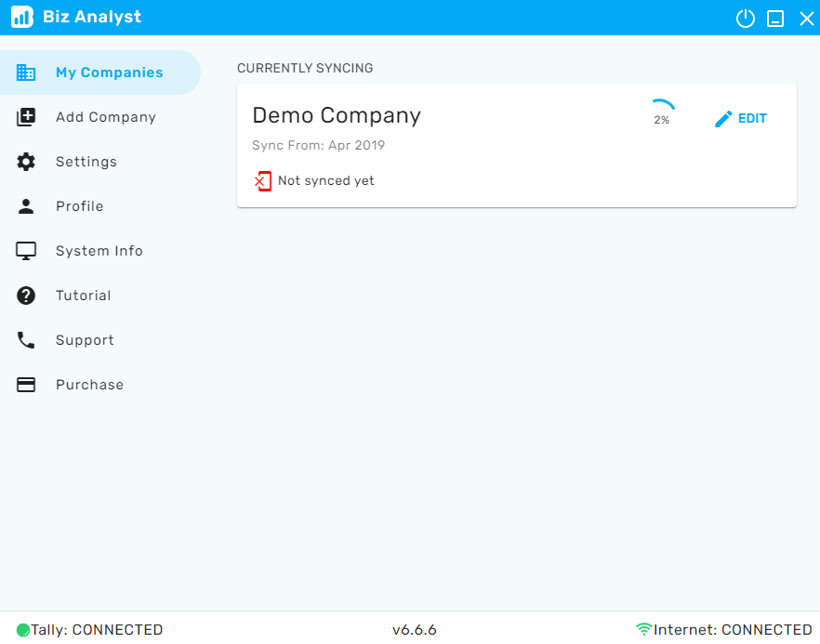
Task: Click EDIT for Demo Company
Action: click(x=740, y=119)
